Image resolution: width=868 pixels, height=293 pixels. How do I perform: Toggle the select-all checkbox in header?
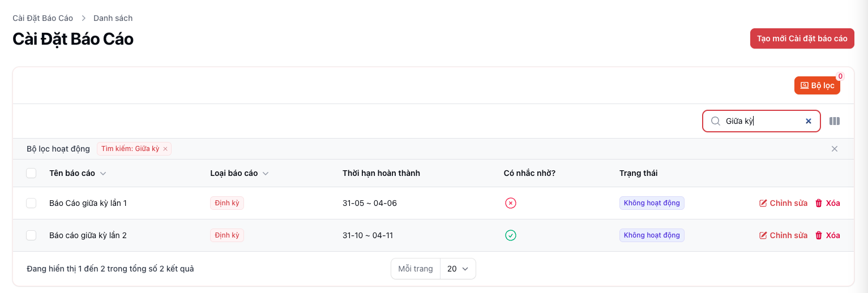[31, 173]
